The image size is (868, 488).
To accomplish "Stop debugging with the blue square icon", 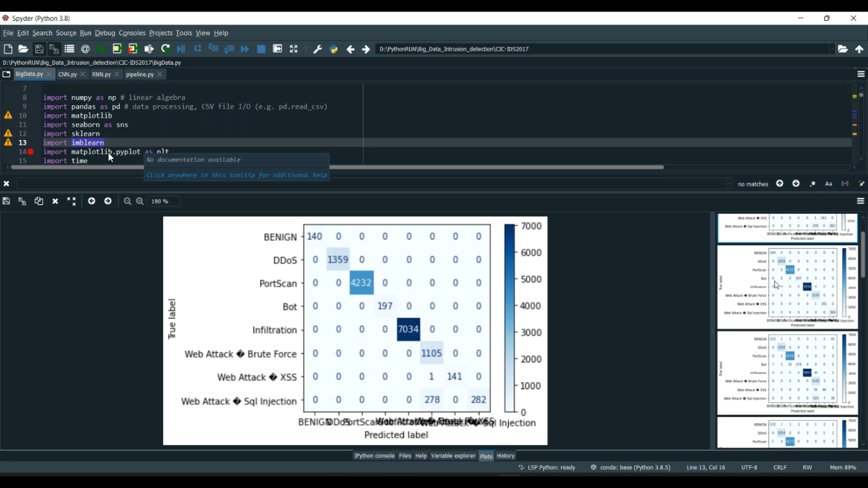I will tap(261, 49).
